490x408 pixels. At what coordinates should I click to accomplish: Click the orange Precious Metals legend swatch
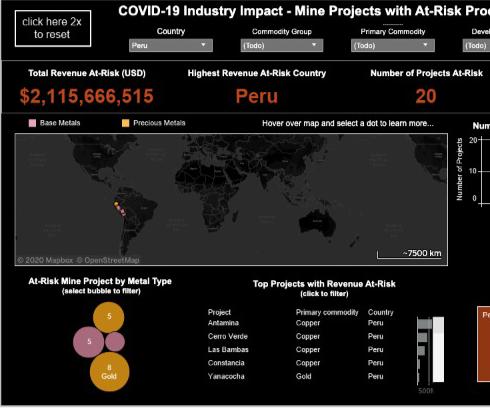[125, 123]
